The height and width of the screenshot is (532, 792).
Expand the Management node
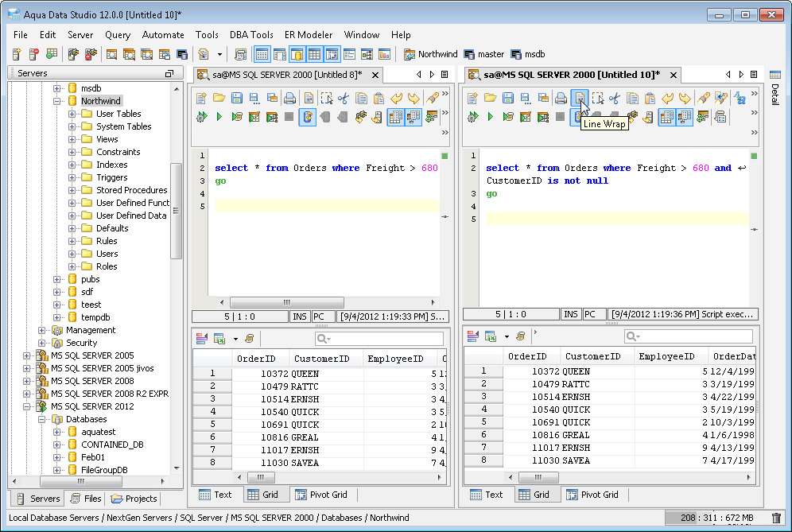tap(42, 330)
